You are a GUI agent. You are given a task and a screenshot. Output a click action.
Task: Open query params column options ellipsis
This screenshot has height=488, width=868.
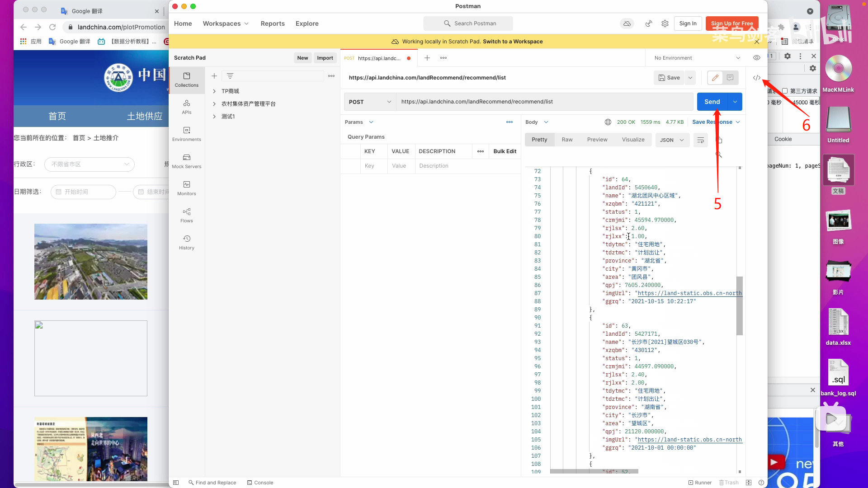coord(481,151)
